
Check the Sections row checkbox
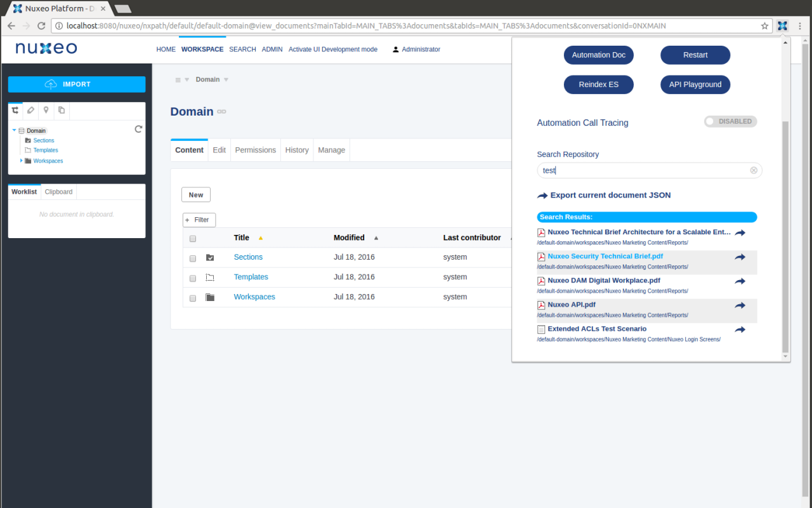pyautogui.click(x=193, y=258)
